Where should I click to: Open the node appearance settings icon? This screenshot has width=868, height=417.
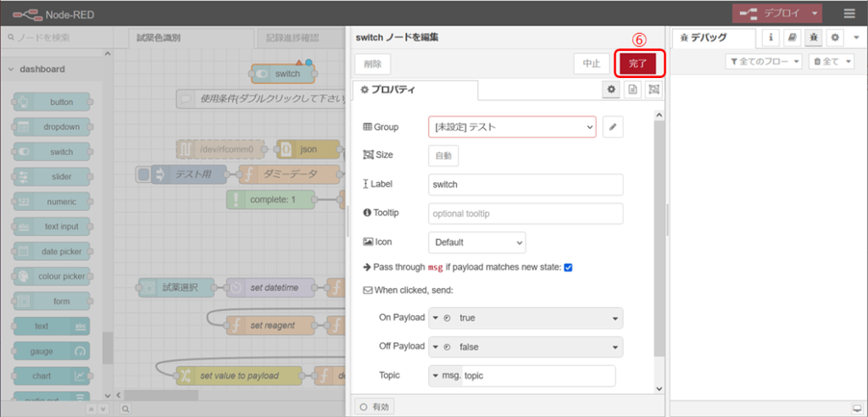pyautogui.click(x=654, y=90)
